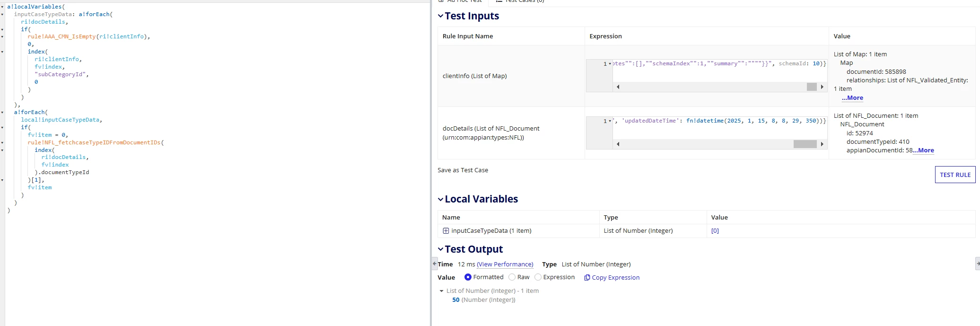Click "subCategoryId" string in code
This screenshot has width=980, height=326.
pyautogui.click(x=60, y=75)
